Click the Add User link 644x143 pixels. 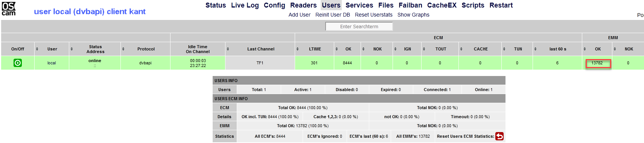click(300, 15)
